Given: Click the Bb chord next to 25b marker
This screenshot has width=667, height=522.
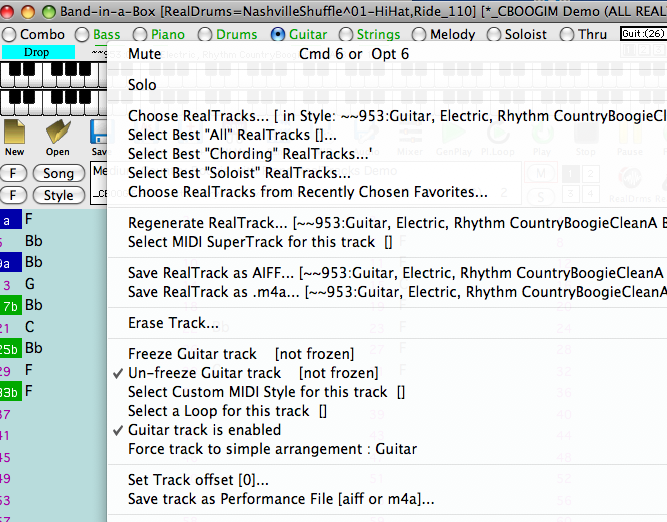Looking at the screenshot, I should [x=34, y=348].
